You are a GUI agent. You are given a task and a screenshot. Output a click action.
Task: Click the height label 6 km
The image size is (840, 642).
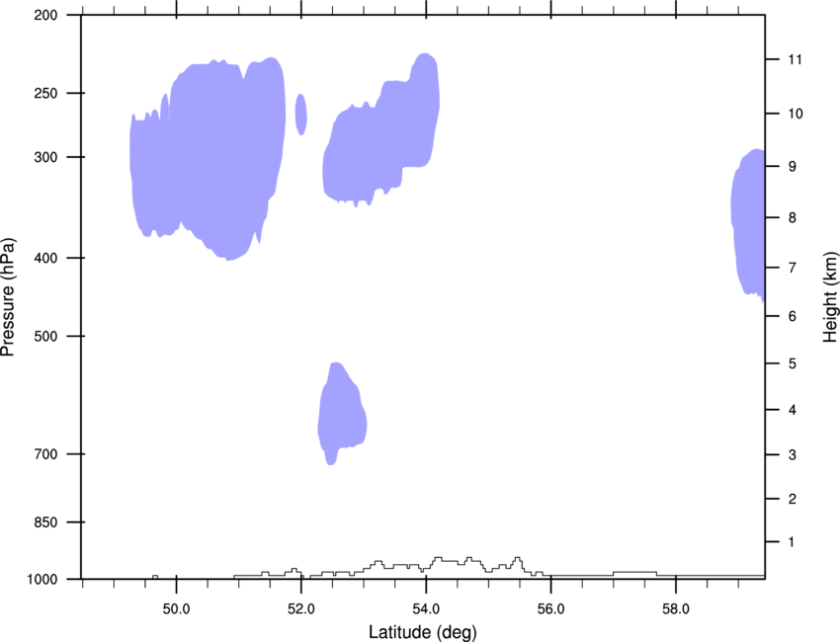tap(793, 316)
